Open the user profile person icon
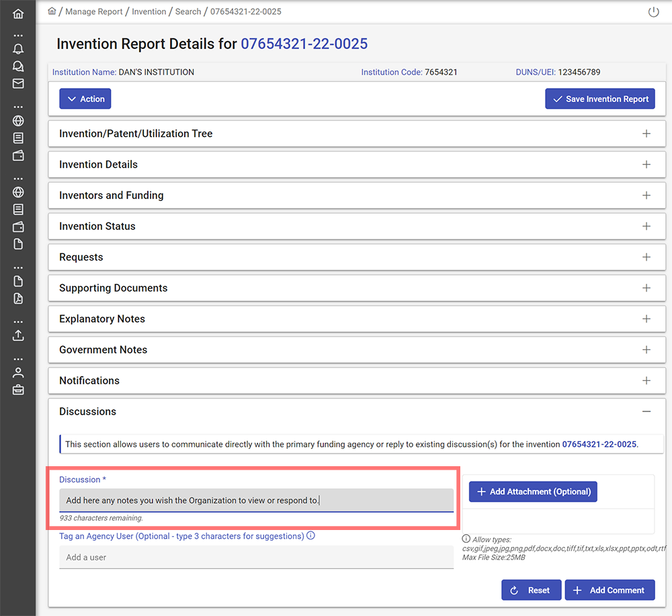Image resolution: width=672 pixels, height=616 pixels. (18, 372)
